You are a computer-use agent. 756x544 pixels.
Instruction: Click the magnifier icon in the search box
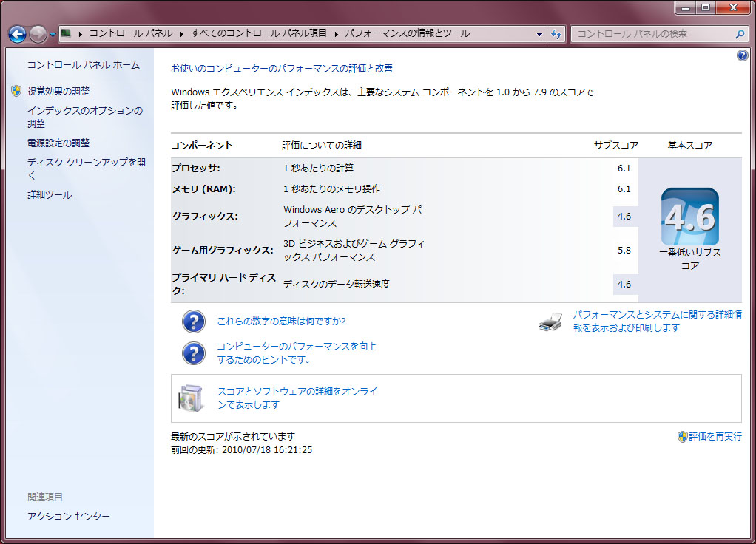click(740, 34)
